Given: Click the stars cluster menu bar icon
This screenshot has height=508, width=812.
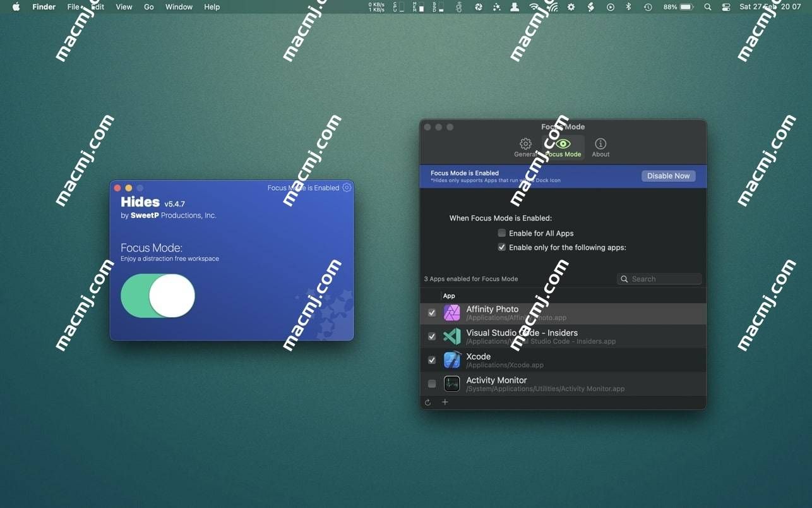Looking at the screenshot, I should tap(497, 7).
